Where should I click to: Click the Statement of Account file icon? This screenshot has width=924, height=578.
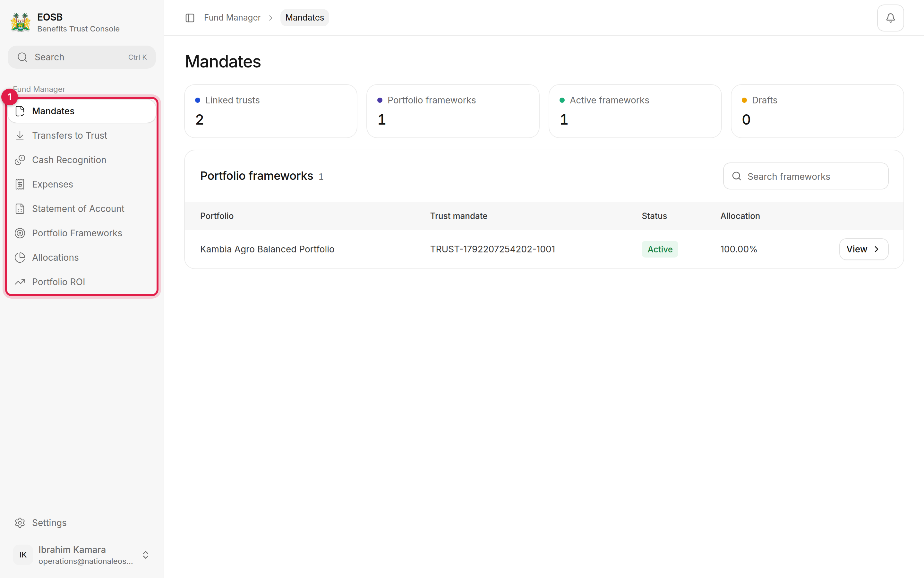[x=20, y=209]
